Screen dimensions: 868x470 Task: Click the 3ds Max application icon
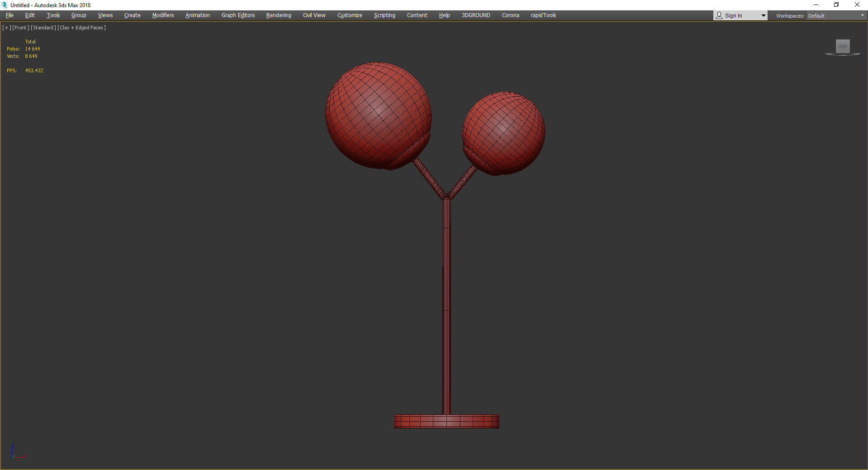(5, 5)
